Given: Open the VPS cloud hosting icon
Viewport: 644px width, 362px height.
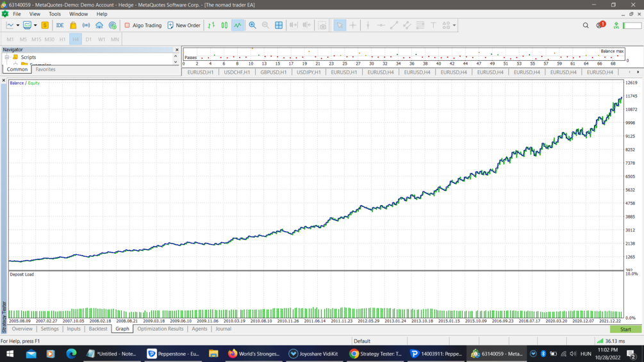Looking at the screenshot, I should (x=99, y=26).
